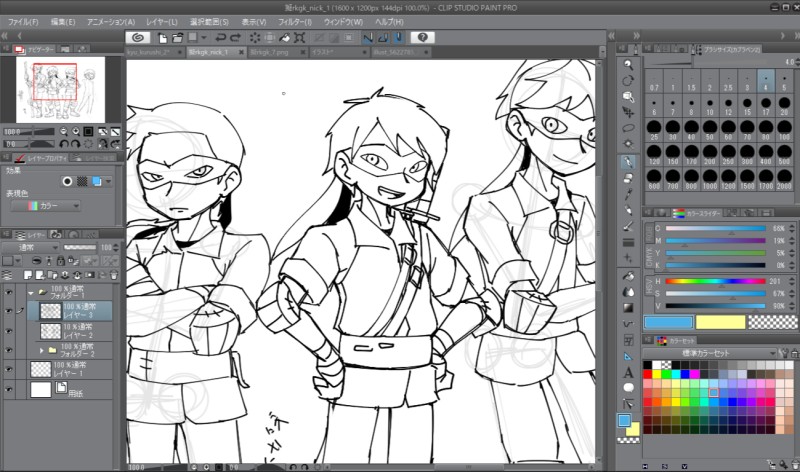Viewport: 800px width, 472px height.
Task: Redo using the command bar arrow
Action: tap(235, 38)
